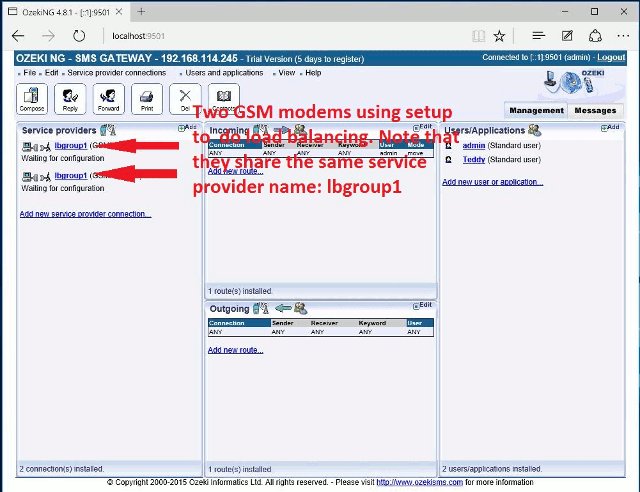Screen dimensions: 640x492
Task: Open browser reading view
Action: 478,36
